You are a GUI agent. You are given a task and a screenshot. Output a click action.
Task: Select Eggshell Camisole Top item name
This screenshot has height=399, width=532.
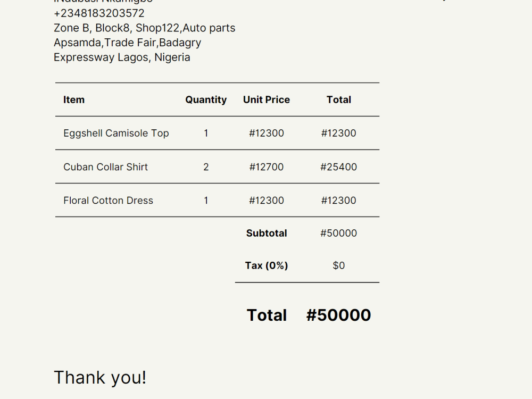pyautogui.click(x=116, y=134)
